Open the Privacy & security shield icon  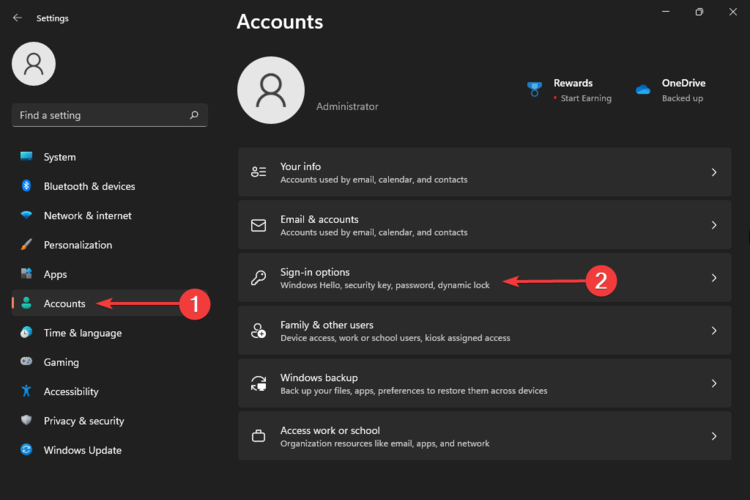26,421
